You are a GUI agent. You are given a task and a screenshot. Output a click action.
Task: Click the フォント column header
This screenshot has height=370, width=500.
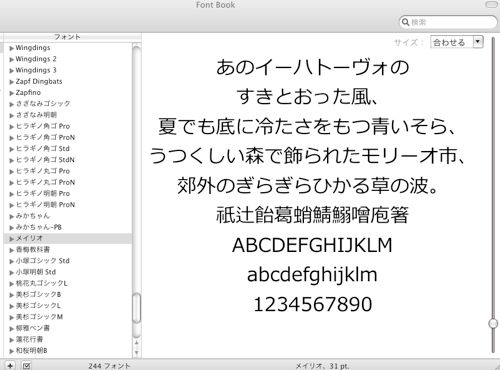pyautogui.click(x=68, y=37)
